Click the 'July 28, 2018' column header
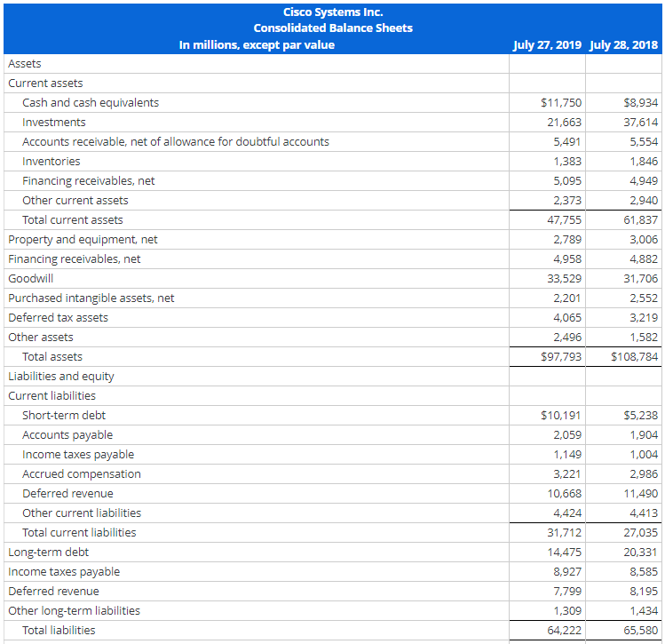This screenshot has width=665, height=644. click(623, 45)
